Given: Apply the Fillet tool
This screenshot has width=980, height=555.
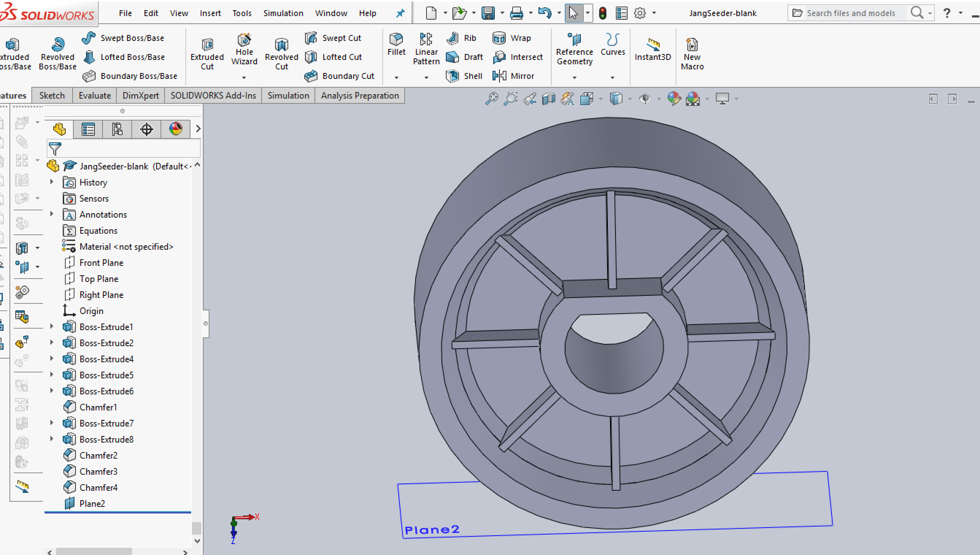Looking at the screenshot, I should (x=396, y=45).
